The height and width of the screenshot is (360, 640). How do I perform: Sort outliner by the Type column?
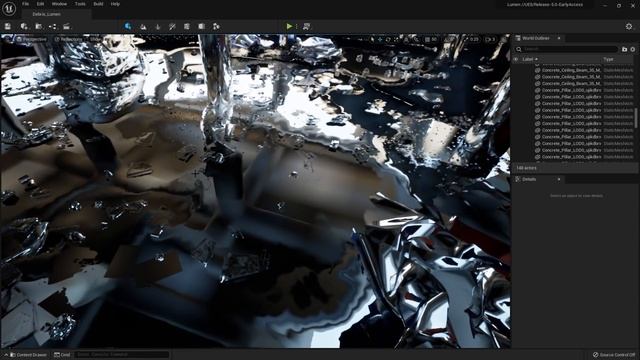click(608, 60)
